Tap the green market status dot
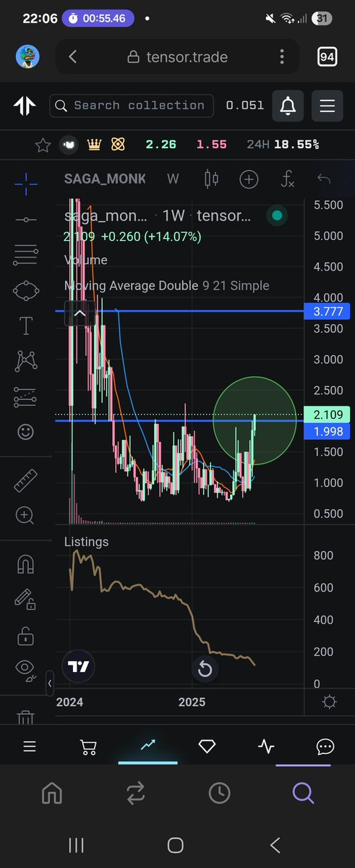 point(275,215)
